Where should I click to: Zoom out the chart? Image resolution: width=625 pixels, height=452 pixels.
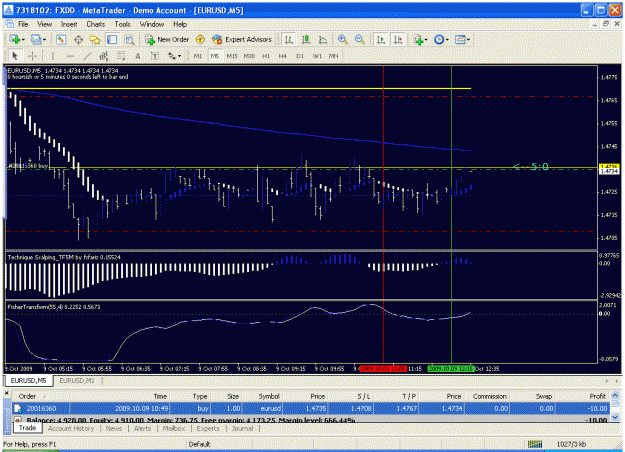[360, 39]
